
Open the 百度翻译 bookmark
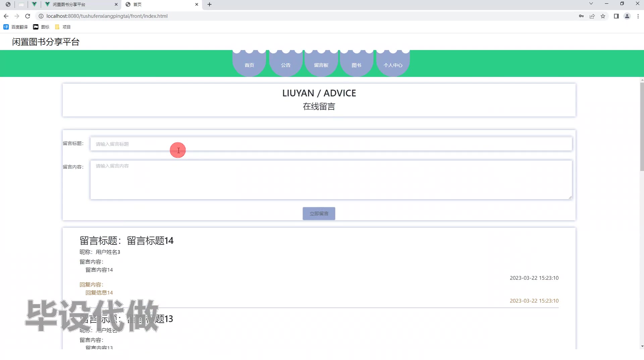[x=16, y=27]
